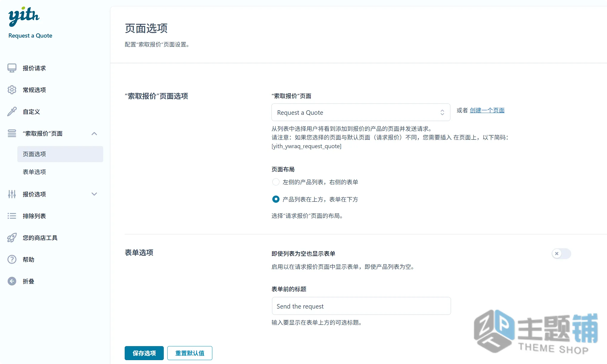The width and height of the screenshot is (607, 364).
Task: Click the sliders icon beside 报价选项
Action: (x=12, y=194)
